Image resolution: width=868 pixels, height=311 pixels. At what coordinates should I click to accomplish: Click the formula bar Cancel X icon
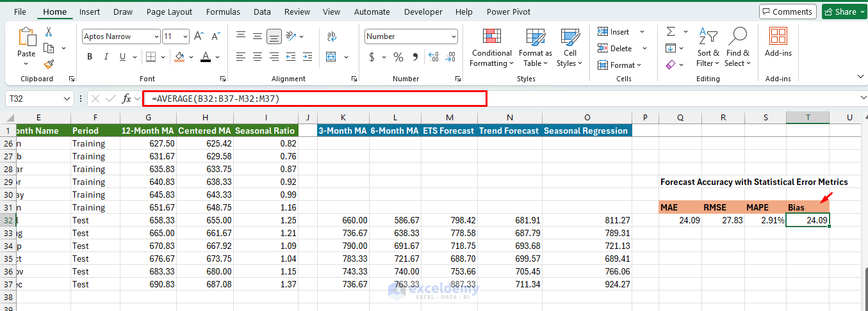tap(95, 99)
